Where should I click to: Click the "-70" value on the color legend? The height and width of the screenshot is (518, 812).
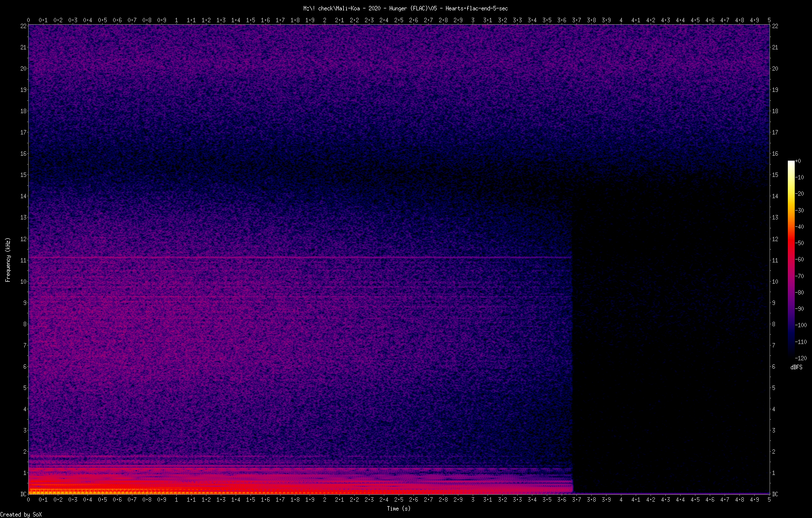[799, 276]
